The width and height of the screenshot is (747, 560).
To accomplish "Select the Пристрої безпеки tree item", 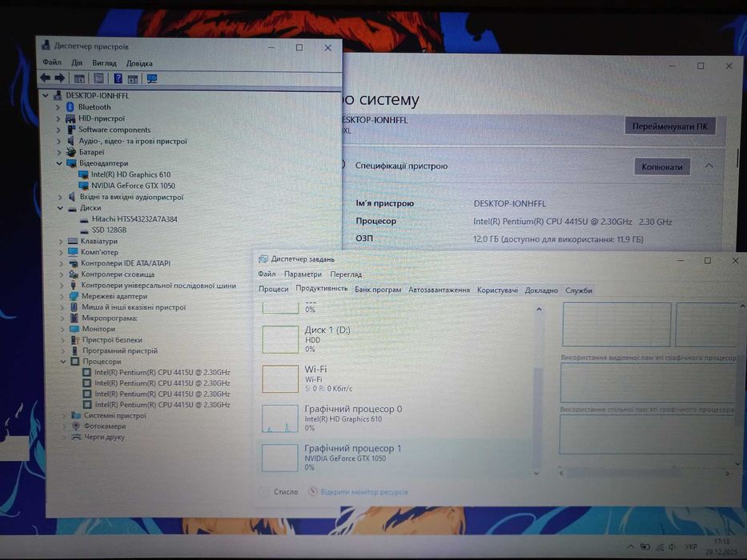I will pos(112,340).
